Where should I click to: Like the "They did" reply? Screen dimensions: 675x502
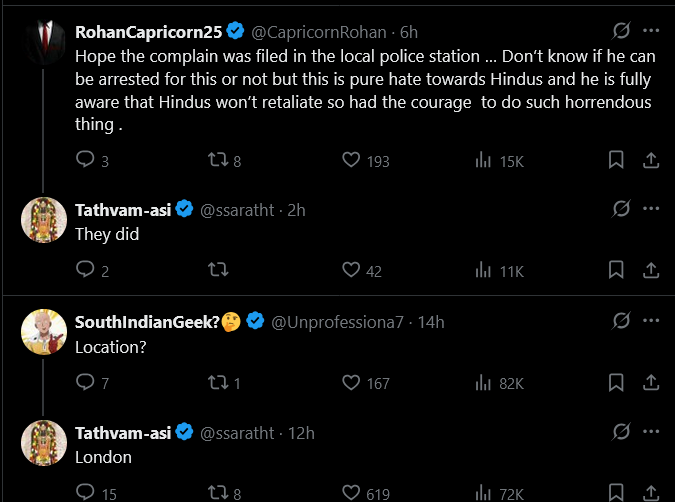[x=351, y=269]
